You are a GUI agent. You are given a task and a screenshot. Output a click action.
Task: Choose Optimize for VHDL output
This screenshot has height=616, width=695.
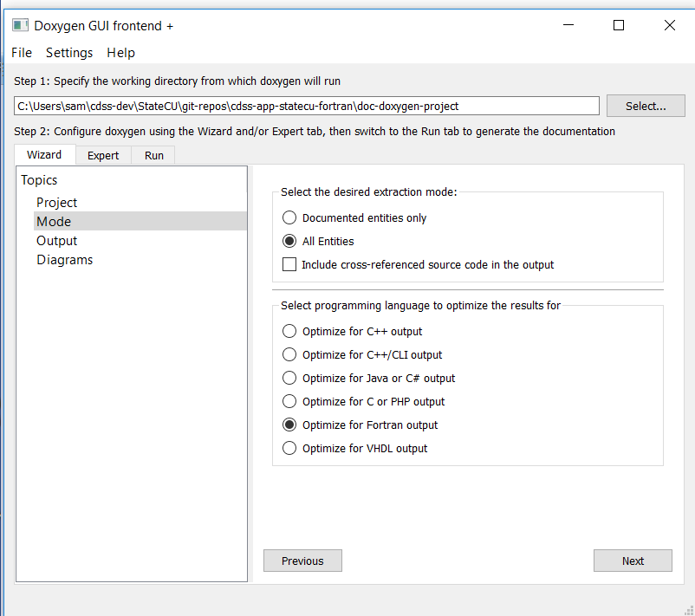click(x=289, y=448)
